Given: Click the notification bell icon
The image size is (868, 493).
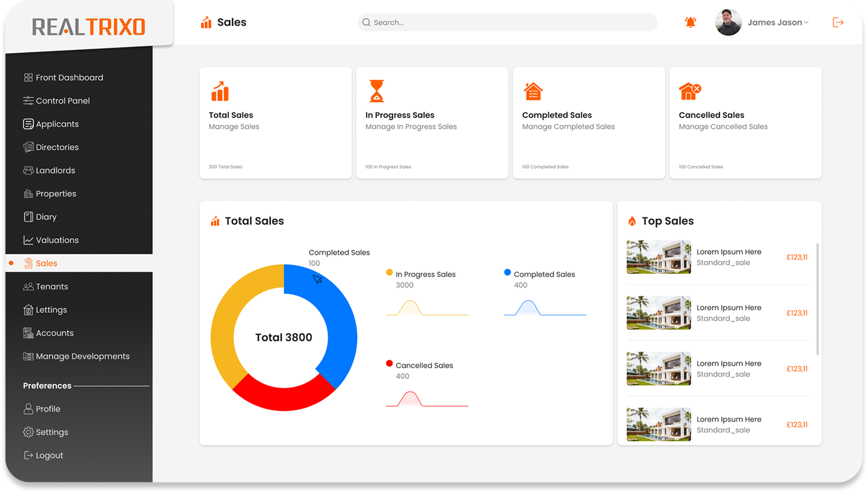Looking at the screenshot, I should coord(690,22).
